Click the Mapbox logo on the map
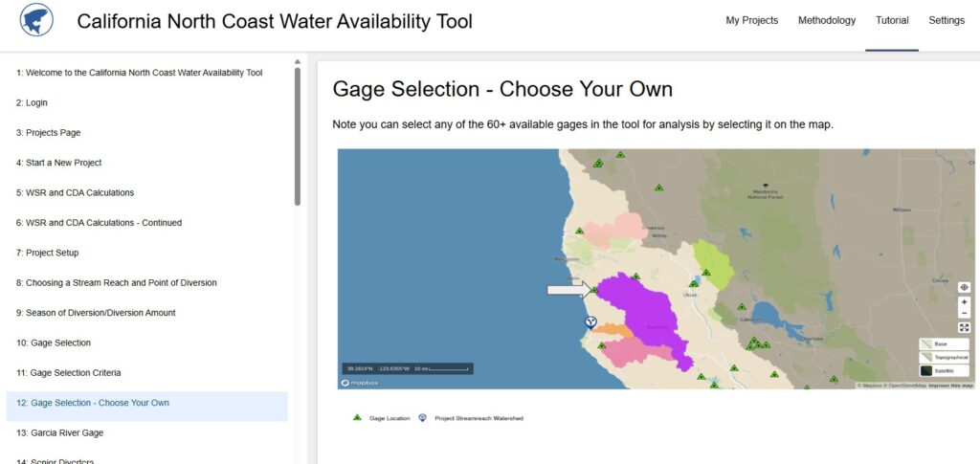 (x=358, y=383)
